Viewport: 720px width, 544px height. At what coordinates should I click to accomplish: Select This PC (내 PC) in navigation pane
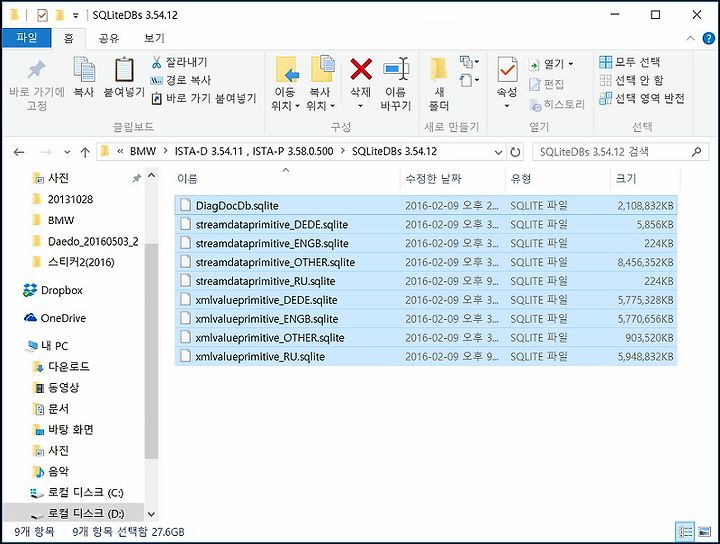(x=47, y=346)
